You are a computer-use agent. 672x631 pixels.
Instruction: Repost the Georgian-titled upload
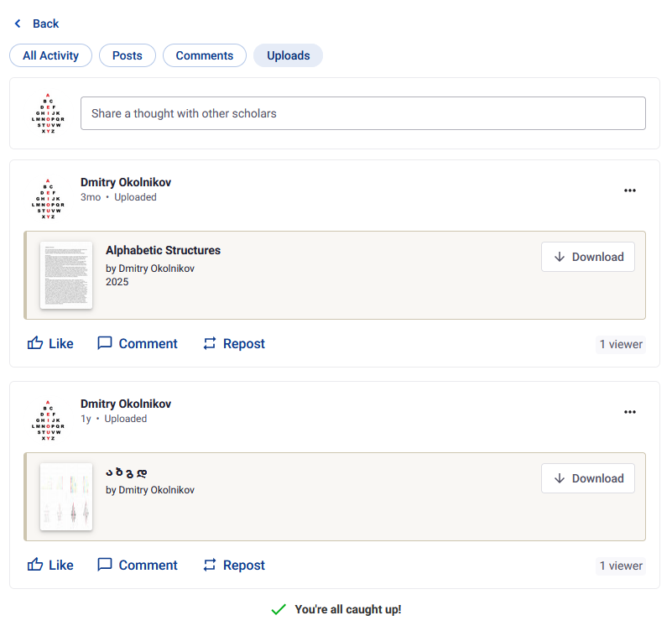(234, 565)
